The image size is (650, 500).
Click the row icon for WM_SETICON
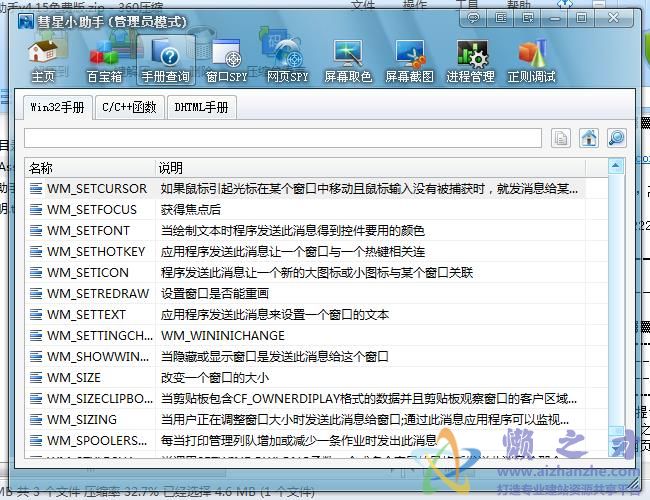(x=36, y=273)
